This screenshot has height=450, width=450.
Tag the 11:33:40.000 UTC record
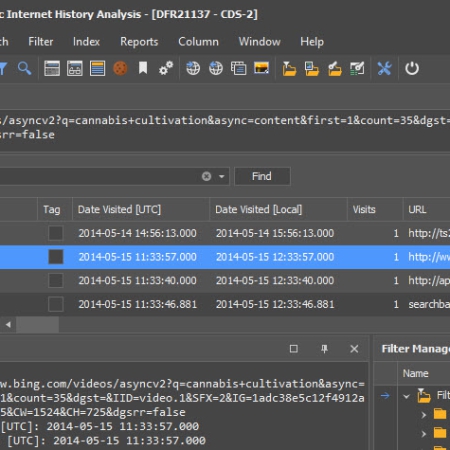[x=56, y=281]
